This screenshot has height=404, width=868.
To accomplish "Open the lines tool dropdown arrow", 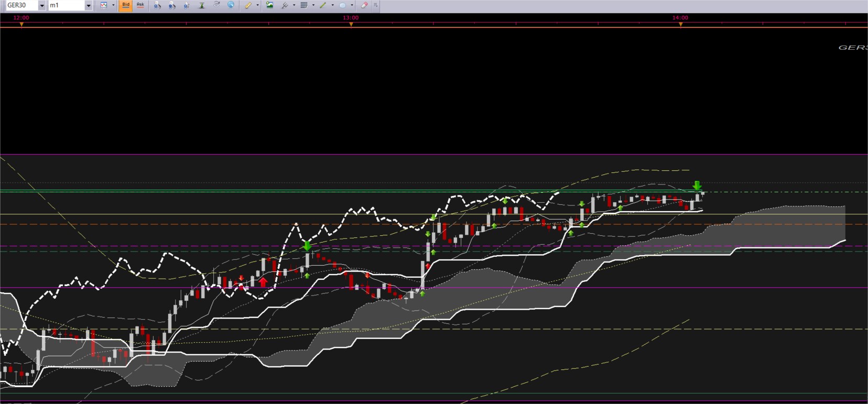I will point(313,5).
